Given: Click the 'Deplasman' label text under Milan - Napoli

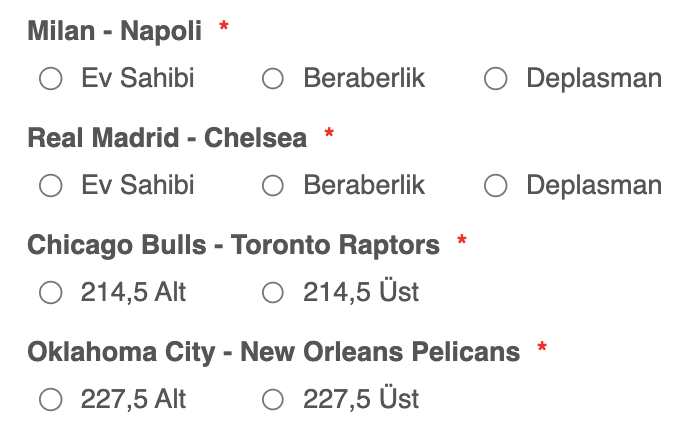Looking at the screenshot, I should pyautogui.click(x=594, y=79).
